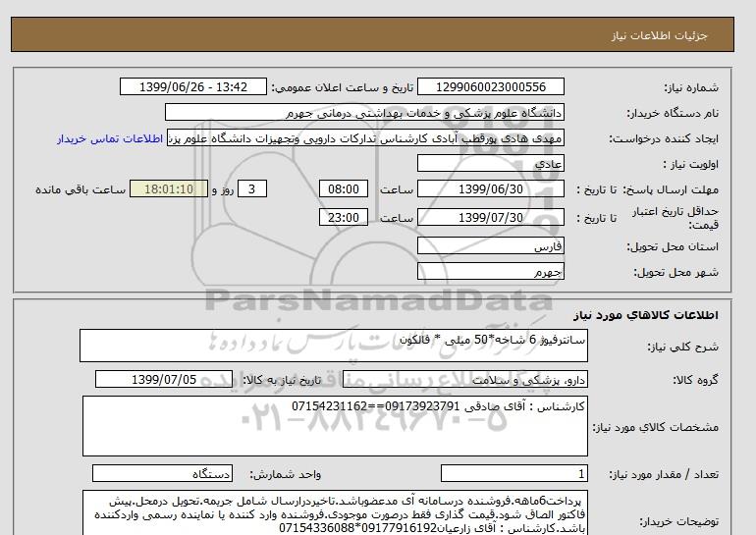Select the buyer notes text box پرداخت6ماهه
The image size is (756, 535).
click(335, 513)
